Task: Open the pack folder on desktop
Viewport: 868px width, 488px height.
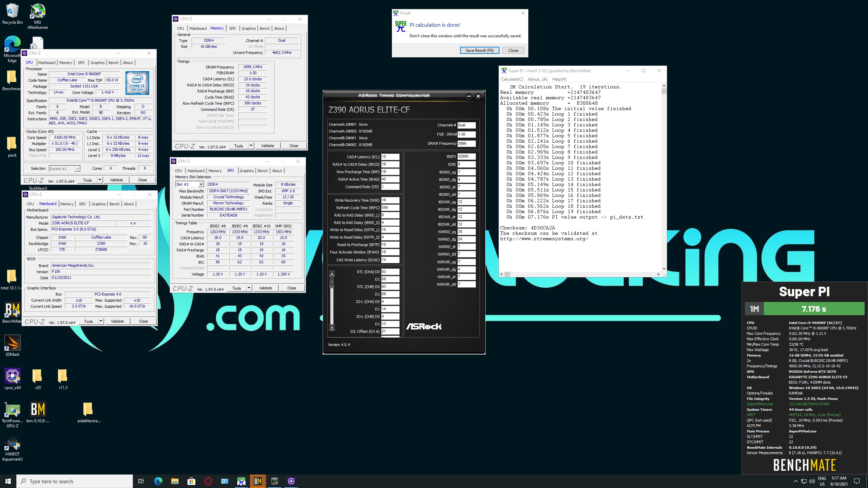Action: click(12, 147)
